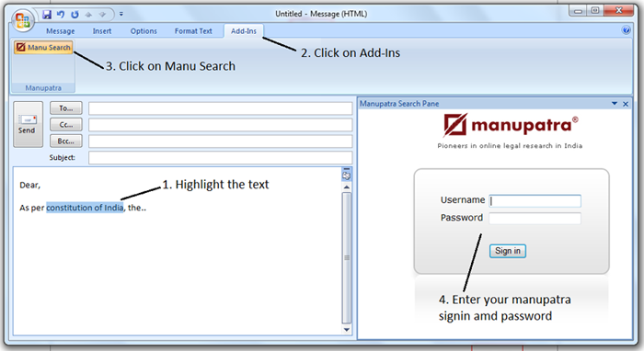The height and width of the screenshot is (351, 644).
Task: Click the Sign in button
Action: point(508,251)
